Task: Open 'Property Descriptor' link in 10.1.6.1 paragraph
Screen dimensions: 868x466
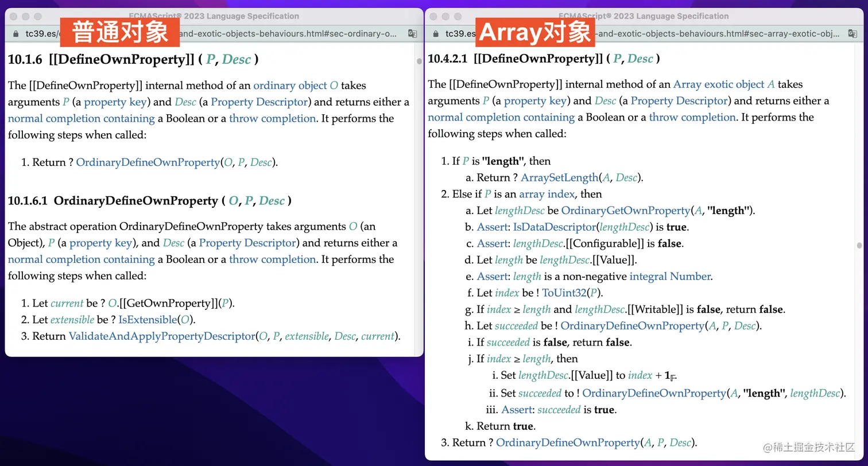Action: coord(247,243)
